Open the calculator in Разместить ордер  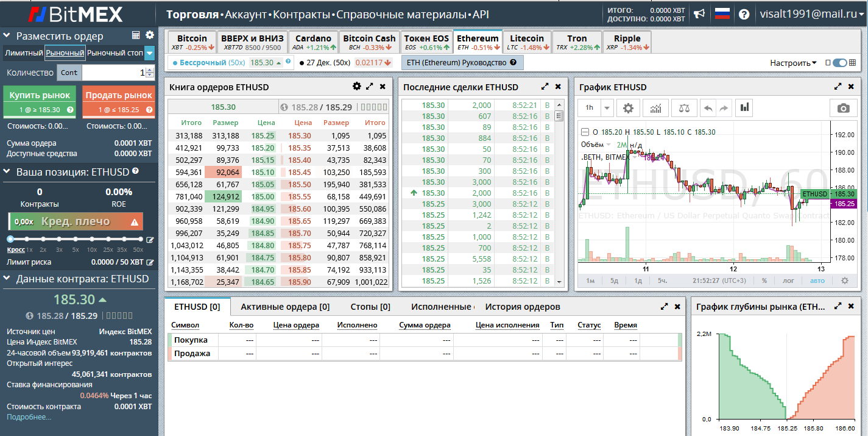click(136, 35)
